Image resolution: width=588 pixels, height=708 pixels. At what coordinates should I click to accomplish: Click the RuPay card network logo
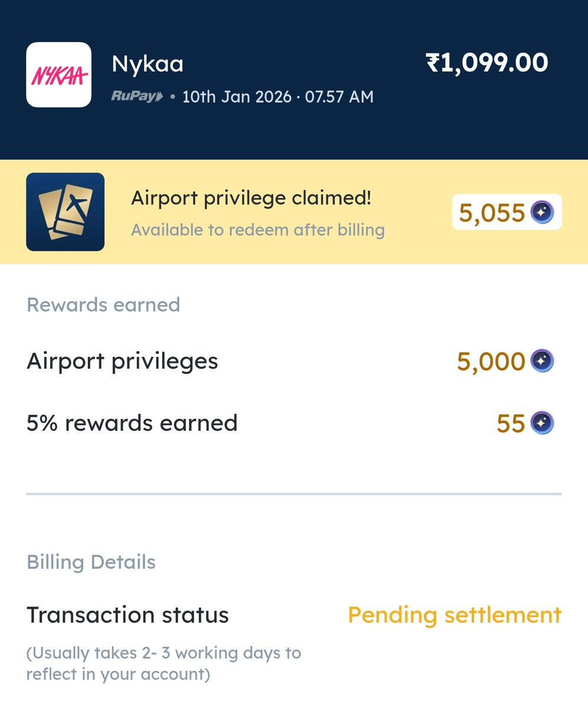[137, 96]
